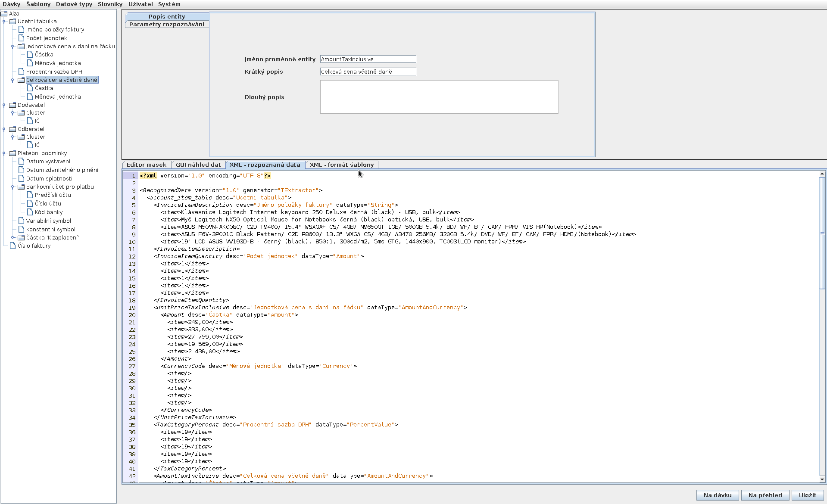The image size is (827, 504).
Task: Click into the Dlouhý popis text area
Action: click(439, 97)
